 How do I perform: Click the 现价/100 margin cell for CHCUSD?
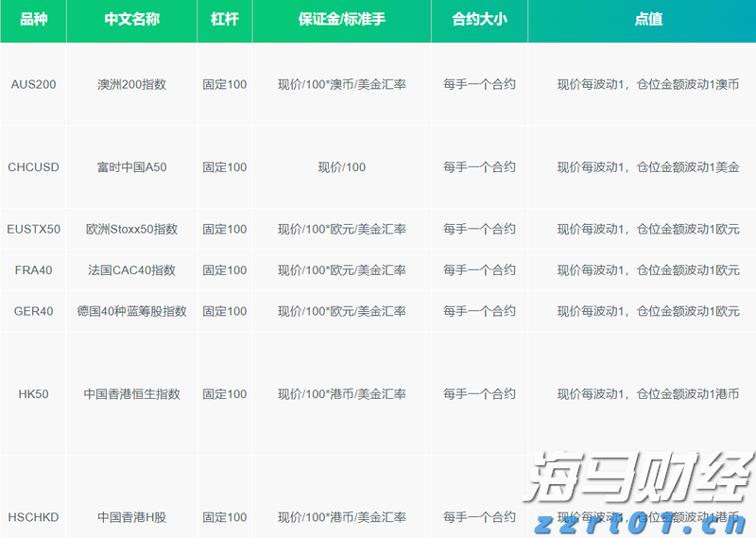click(342, 167)
